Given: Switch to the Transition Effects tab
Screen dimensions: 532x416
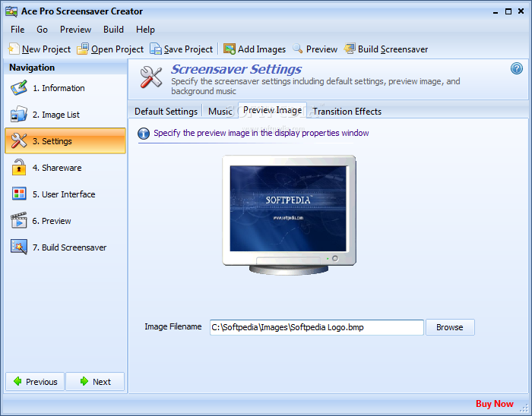Looking at the screenshot, I should coord(347,112).
